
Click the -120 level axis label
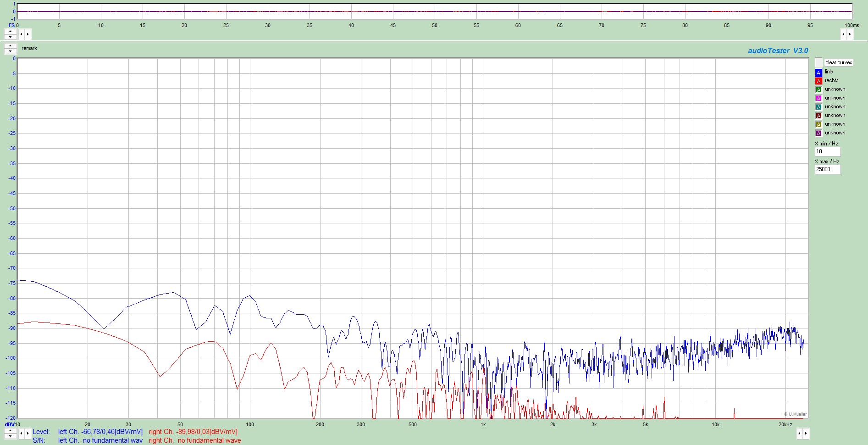pos(11,418)
